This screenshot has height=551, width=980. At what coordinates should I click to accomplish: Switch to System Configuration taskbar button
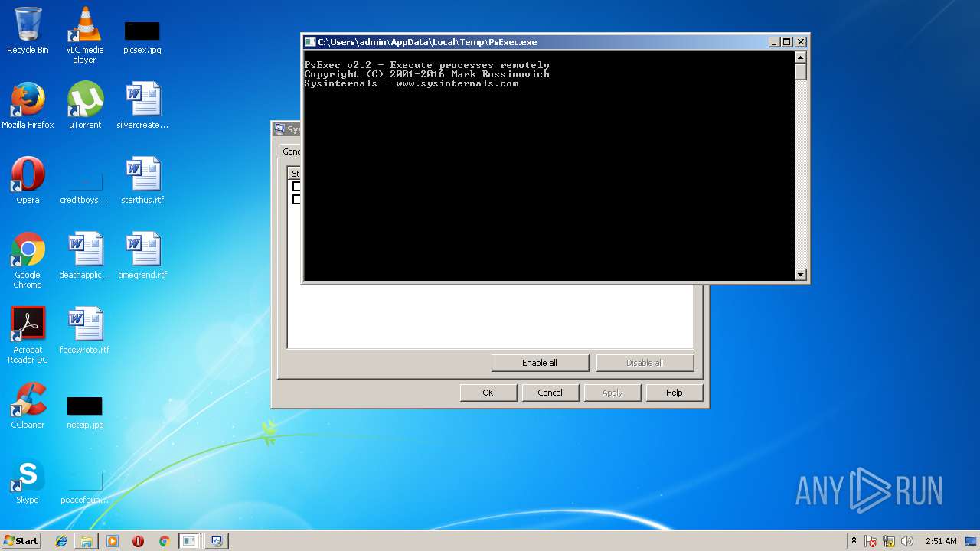[x=217, y=541]
